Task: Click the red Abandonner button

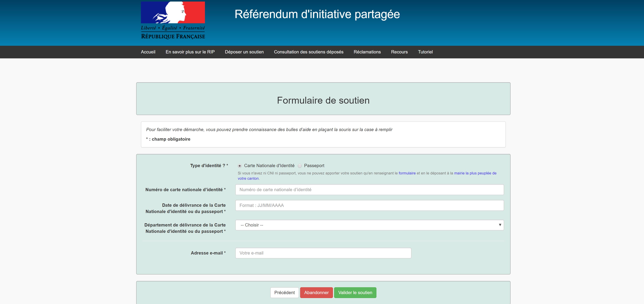Action: 316,293
